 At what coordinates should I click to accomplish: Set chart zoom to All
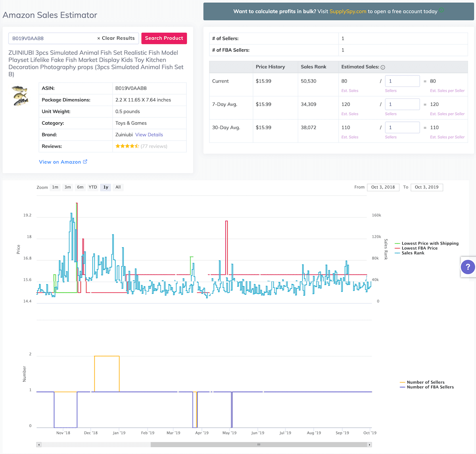(x=118, y=187)
